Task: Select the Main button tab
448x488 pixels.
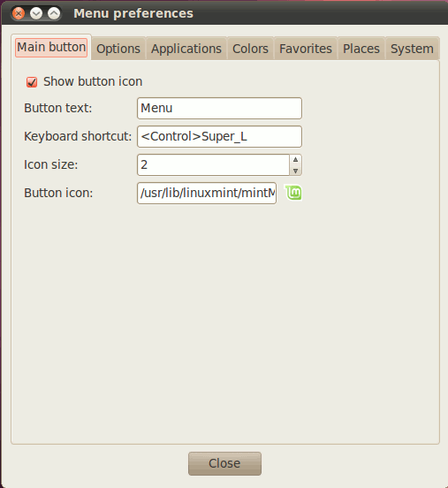Action: coord(51,48)
